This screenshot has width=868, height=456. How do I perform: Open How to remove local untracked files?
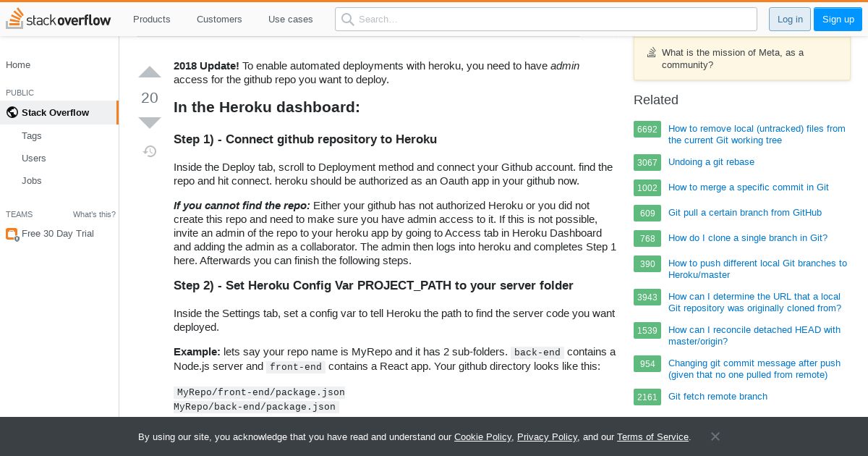click(757, 134)
